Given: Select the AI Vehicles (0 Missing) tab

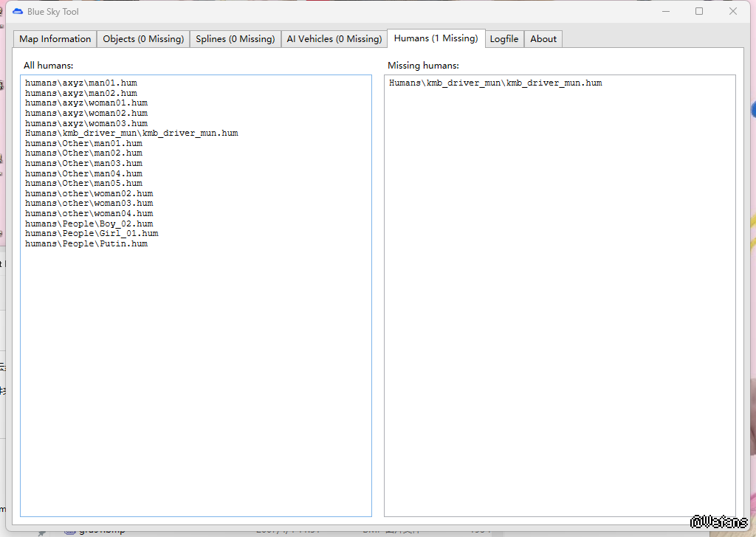Looking at the screenshot, I should [334, 39].
